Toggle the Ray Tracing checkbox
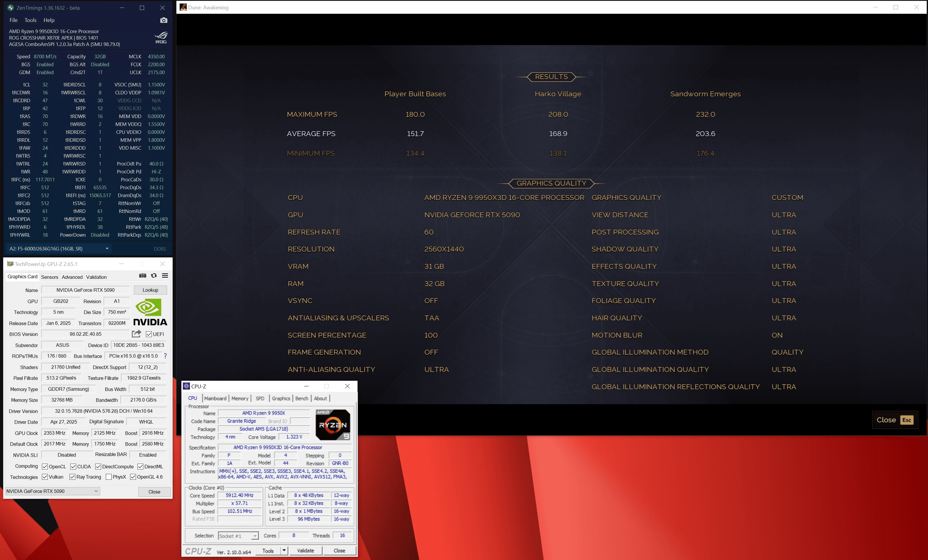This screenshot has width=928, height=560. [72, 477]
